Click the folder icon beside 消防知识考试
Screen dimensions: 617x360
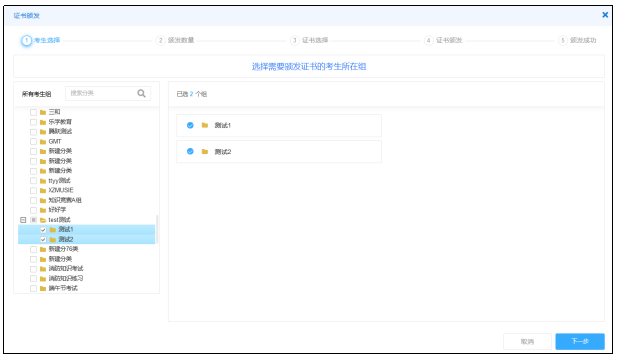43,269
